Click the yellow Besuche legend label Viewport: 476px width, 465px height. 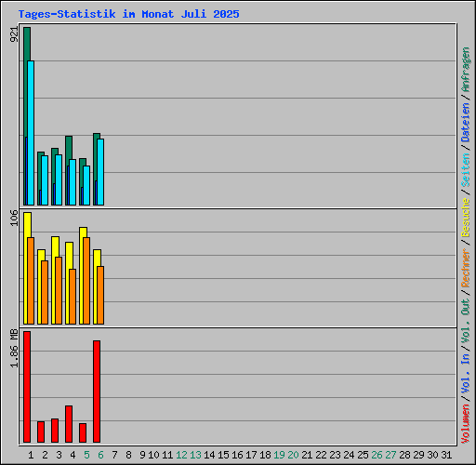tap(466, 218)
